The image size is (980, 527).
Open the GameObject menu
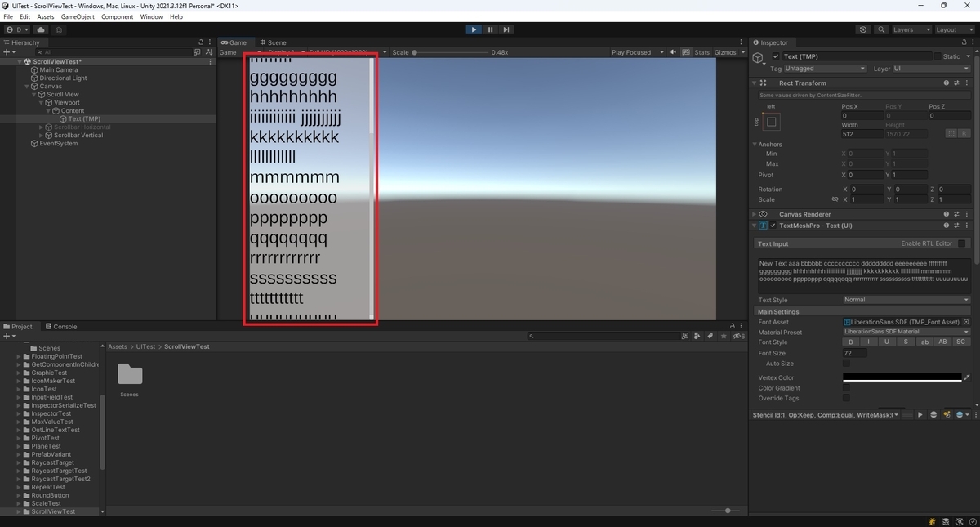tap(78, 16)
